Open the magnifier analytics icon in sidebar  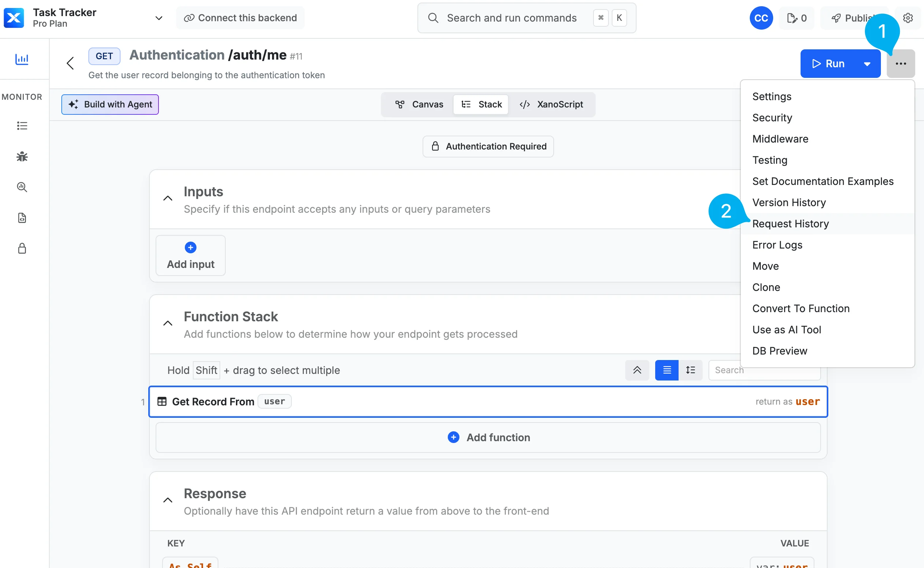(22, 187)
